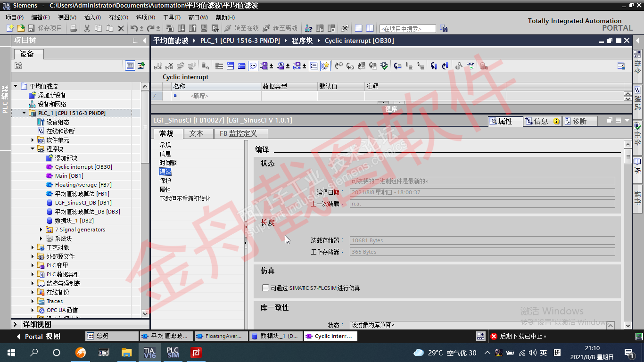
Task: Expand the 详细视图 panel
Action: (x=16, y=324)
